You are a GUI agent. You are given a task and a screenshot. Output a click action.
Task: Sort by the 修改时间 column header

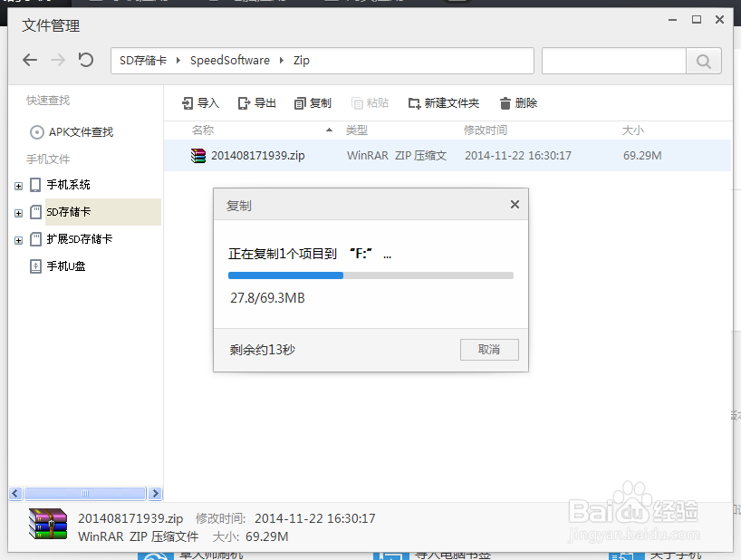point(486,130)
